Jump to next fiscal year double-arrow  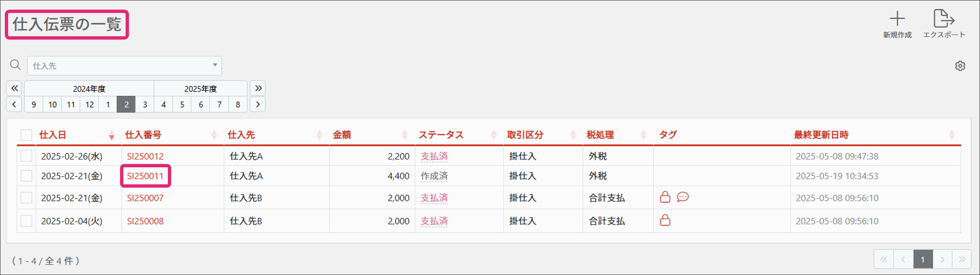[258, 88]
